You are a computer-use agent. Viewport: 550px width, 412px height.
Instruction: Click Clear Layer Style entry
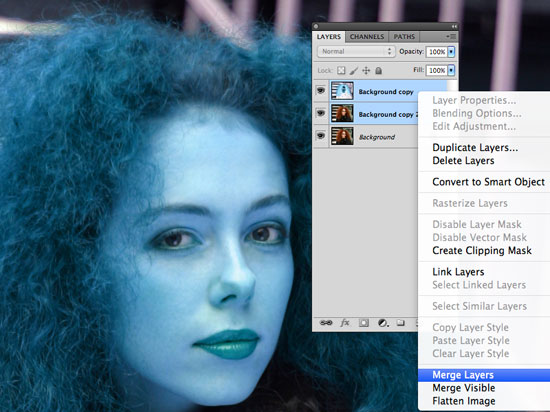[484, 353]
